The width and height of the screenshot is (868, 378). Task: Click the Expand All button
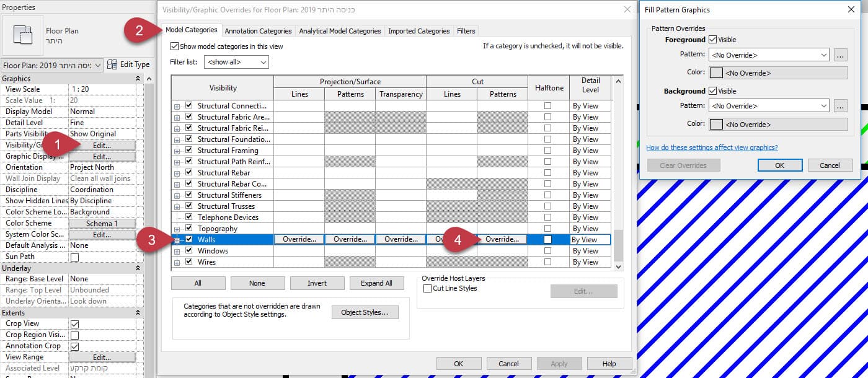(376, 283)
